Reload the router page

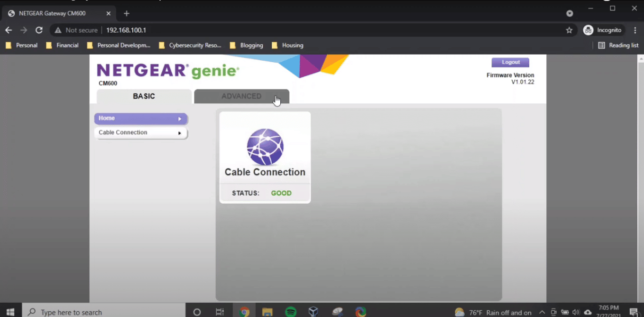tap(39, 30)
